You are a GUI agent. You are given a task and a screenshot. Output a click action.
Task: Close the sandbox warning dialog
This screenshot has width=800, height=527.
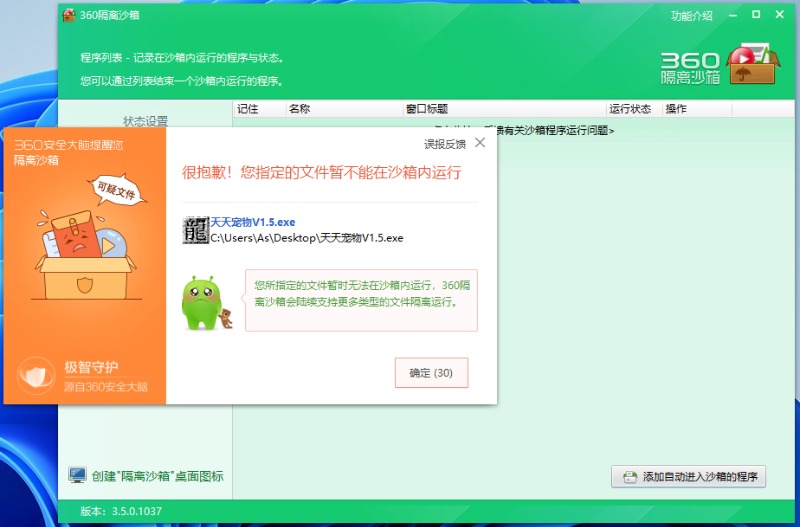pos(480,143)
